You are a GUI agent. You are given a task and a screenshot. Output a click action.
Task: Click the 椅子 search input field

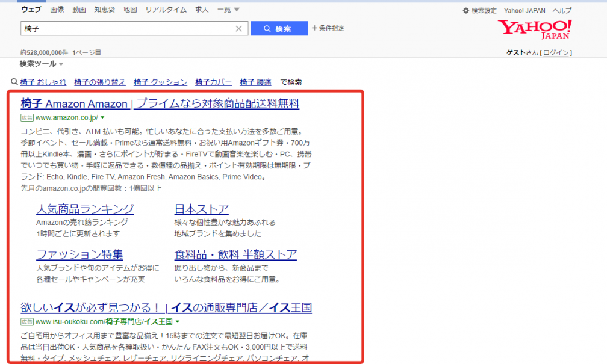tap(126, 29)
